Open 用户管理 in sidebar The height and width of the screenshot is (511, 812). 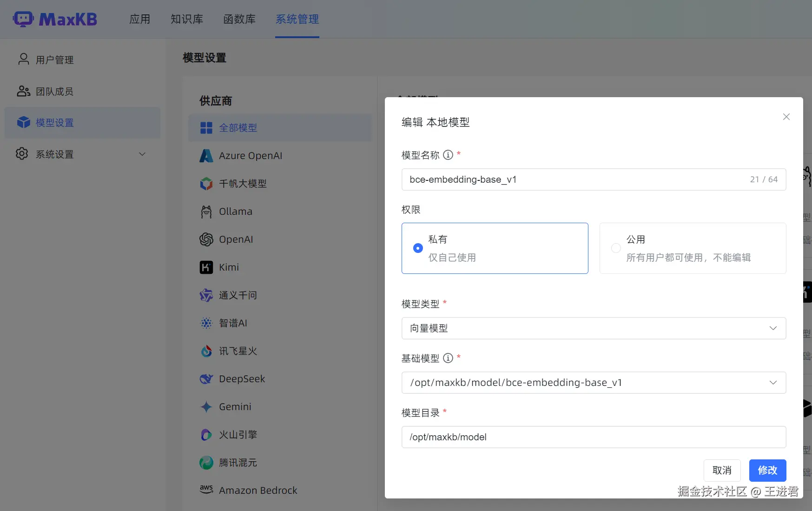[82, 60]
